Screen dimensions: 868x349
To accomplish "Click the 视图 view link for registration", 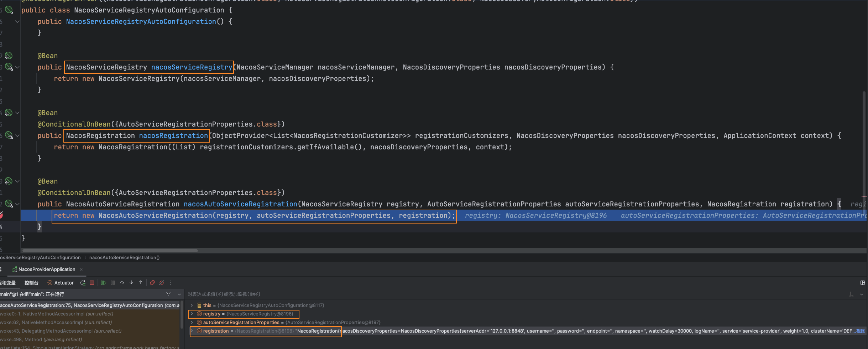I will [x=861, y=331].
